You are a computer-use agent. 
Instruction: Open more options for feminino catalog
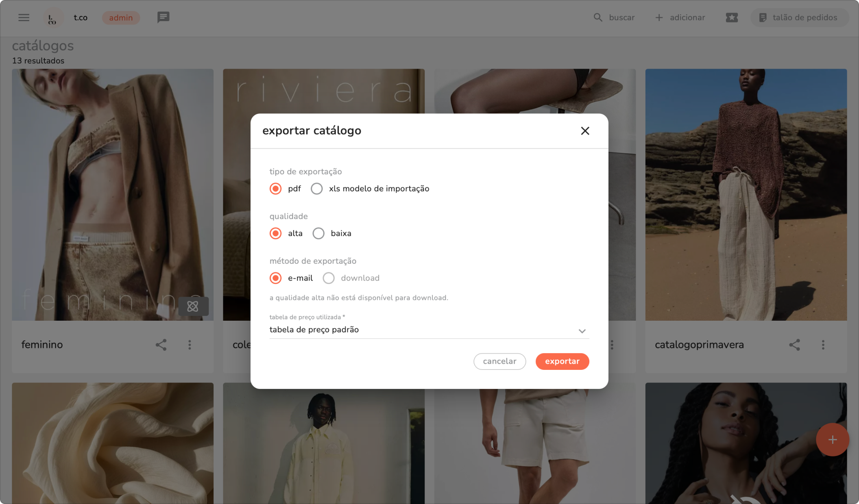coord(190,345)
